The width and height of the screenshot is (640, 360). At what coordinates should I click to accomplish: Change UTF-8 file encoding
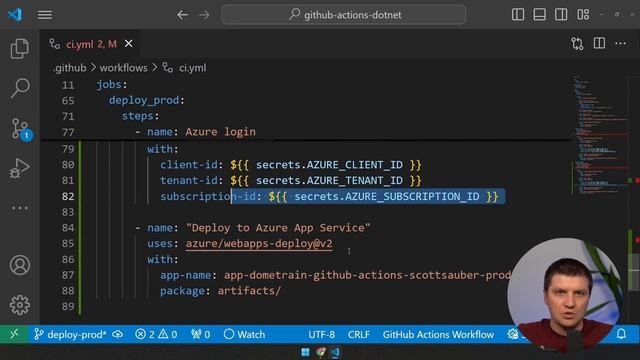322,335
